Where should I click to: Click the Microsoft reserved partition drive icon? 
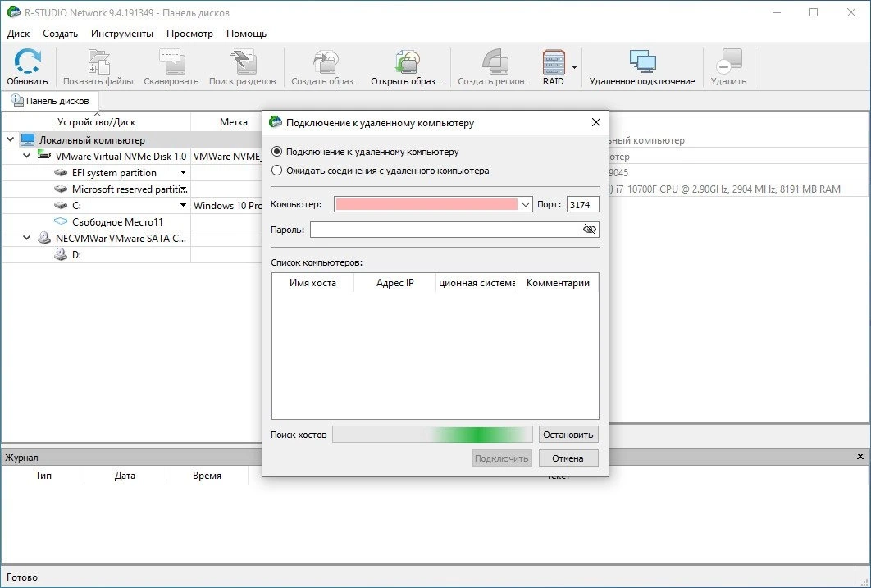(x=61, y=189)
